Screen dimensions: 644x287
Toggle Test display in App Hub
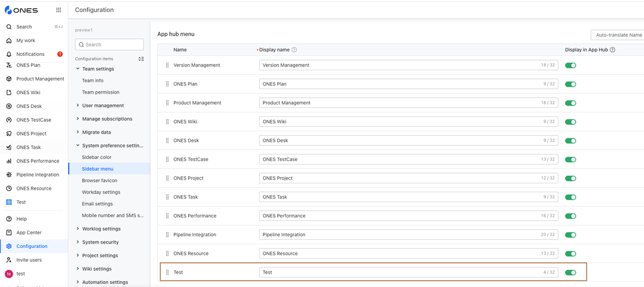[x=570, y=272]
